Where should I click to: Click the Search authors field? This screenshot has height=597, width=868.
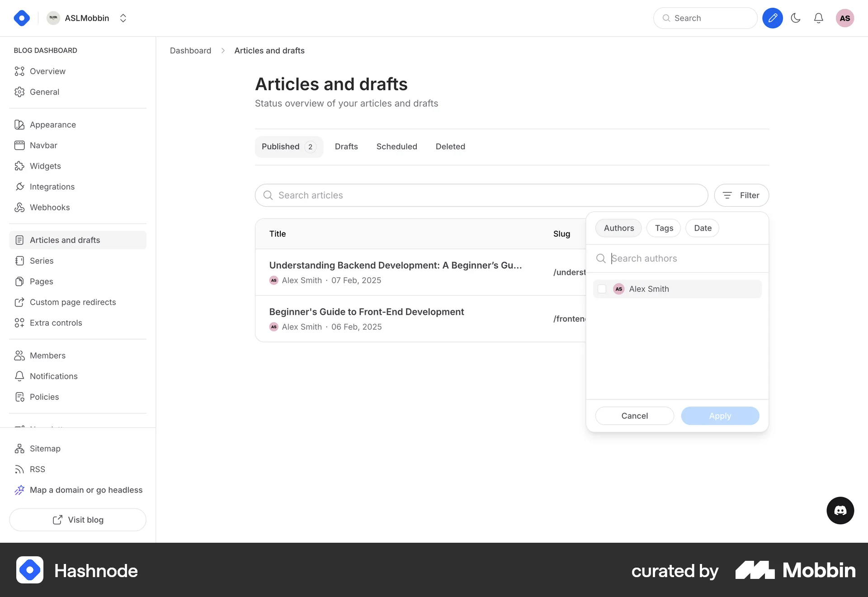pos(677,258)
